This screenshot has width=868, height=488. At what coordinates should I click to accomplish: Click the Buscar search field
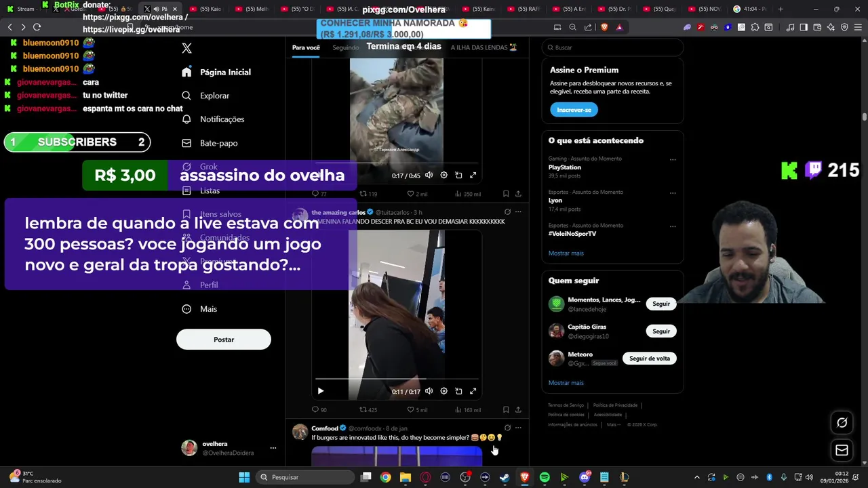pos(612,47)
